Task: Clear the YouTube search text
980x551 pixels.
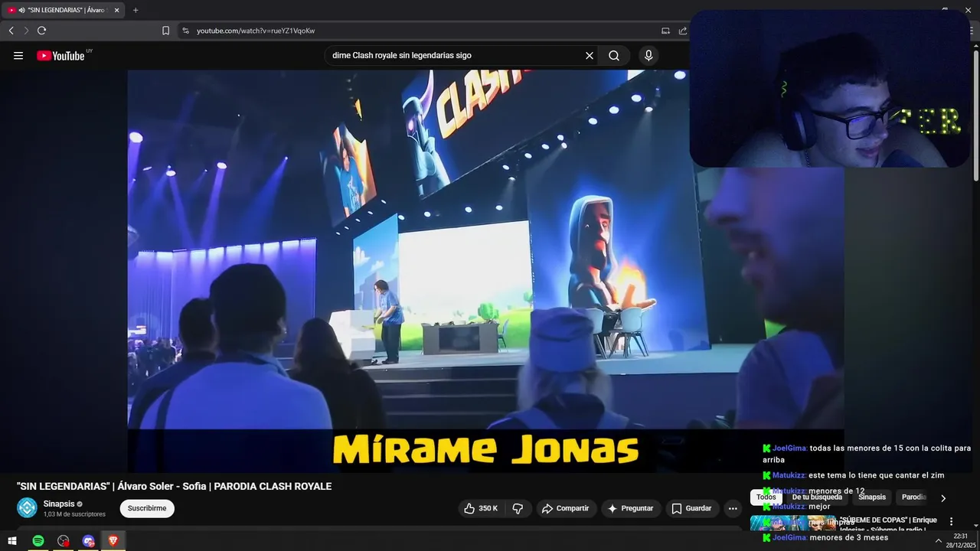Action: pos(590,55)
